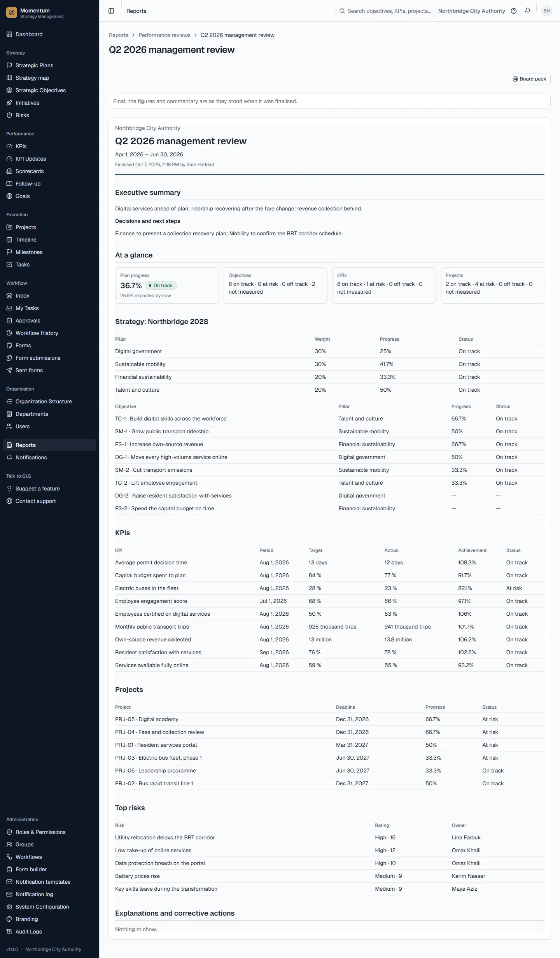Click the Scorecards icon in sidebar
This screenshot has width=560, height=958.
[9, 171]
